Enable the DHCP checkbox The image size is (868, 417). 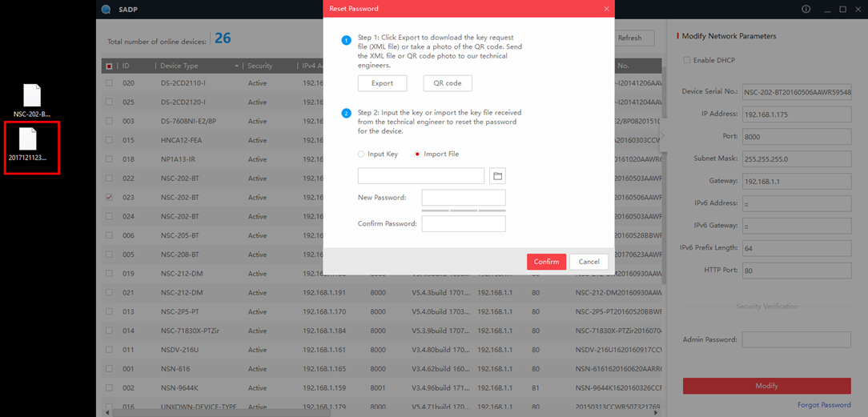(x=686, y=61)
